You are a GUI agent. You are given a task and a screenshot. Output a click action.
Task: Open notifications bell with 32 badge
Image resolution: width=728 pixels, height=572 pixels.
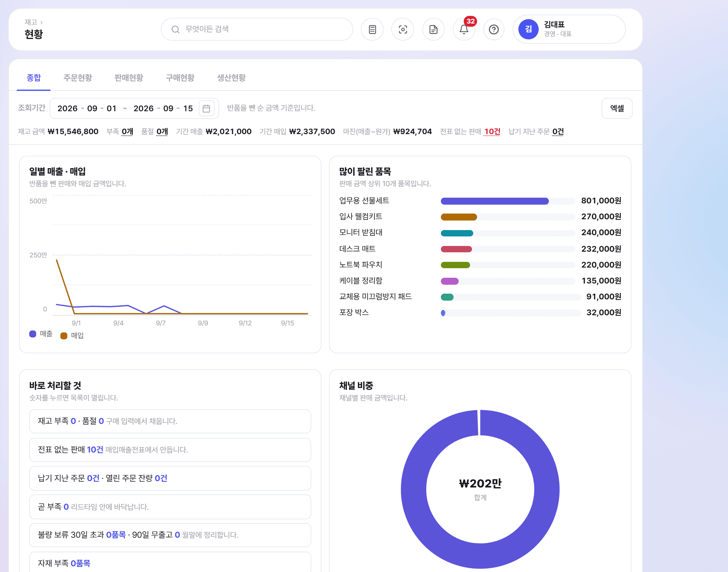tap(464, 30)
